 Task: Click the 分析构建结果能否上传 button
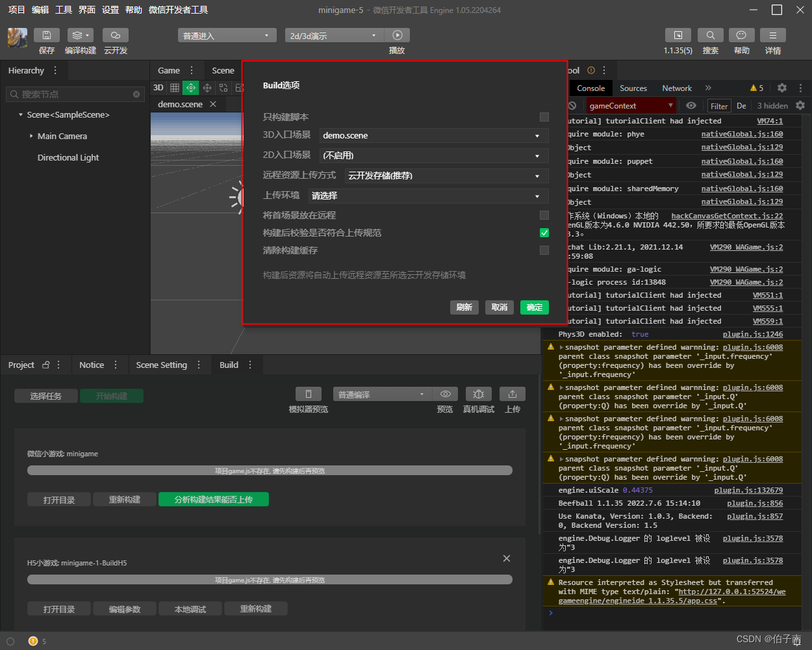[214, 500]
